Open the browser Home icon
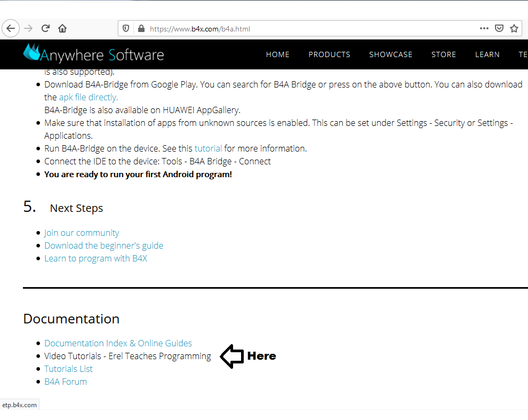 (x=62, y=29)
